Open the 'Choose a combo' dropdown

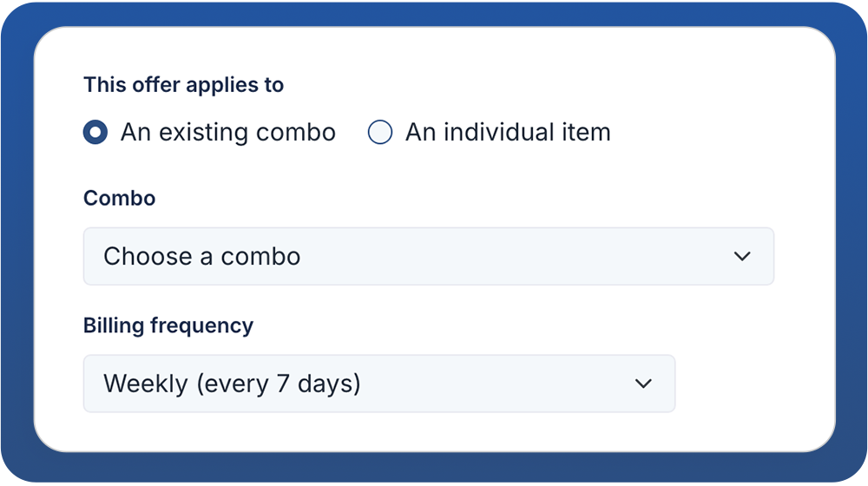tap(429, 256)
